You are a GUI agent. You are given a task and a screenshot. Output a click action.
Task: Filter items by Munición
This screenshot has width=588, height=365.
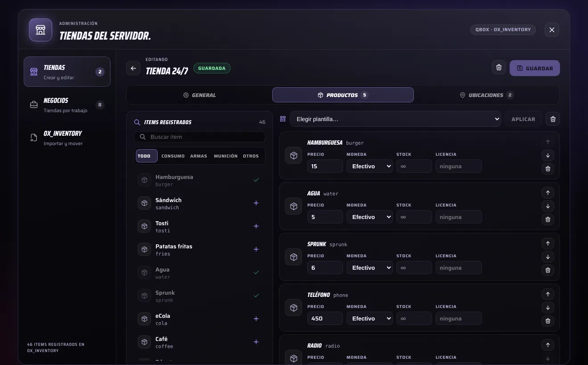pos(226,156)
